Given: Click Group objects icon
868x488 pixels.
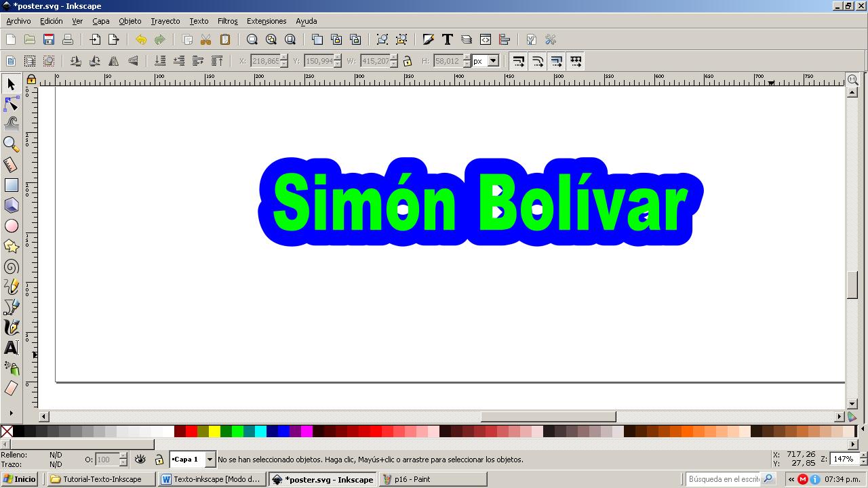Looking at the screenshot, I should 382,40.
